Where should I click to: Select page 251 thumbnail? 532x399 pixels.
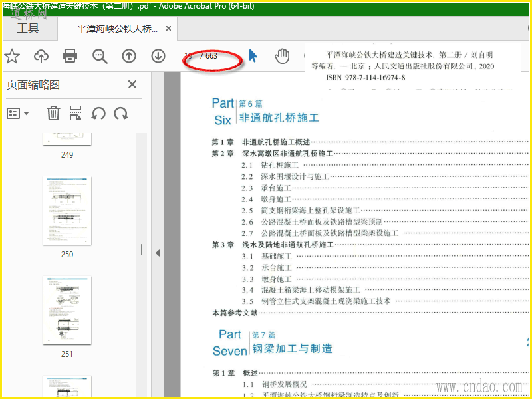coord(67,310)
